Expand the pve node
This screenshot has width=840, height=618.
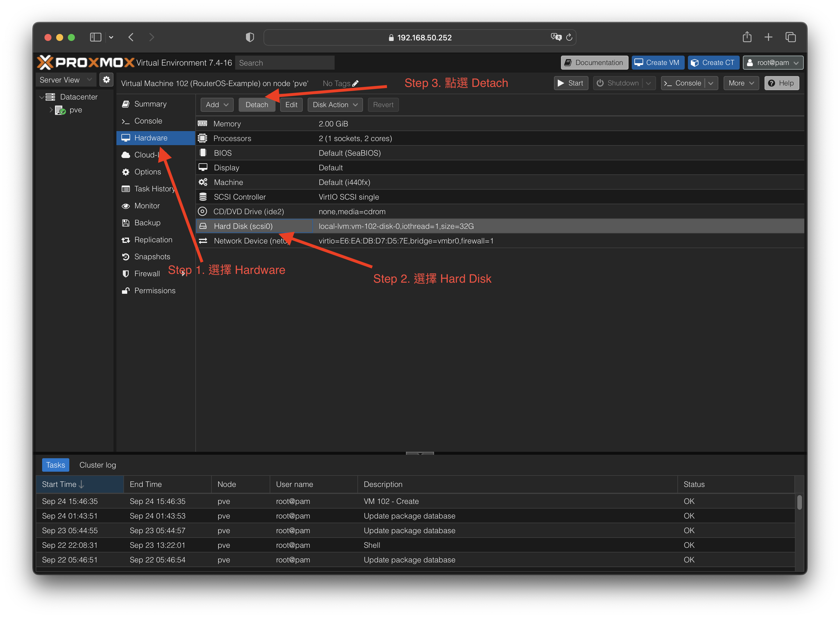pyautogui.click(x=51, y=110)
